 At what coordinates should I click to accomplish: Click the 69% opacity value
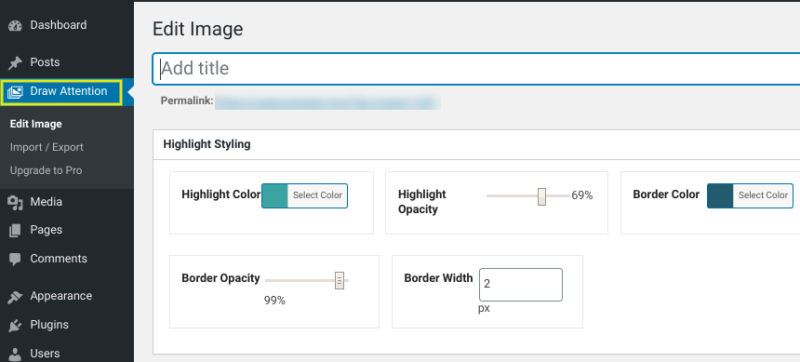[582, 195]
